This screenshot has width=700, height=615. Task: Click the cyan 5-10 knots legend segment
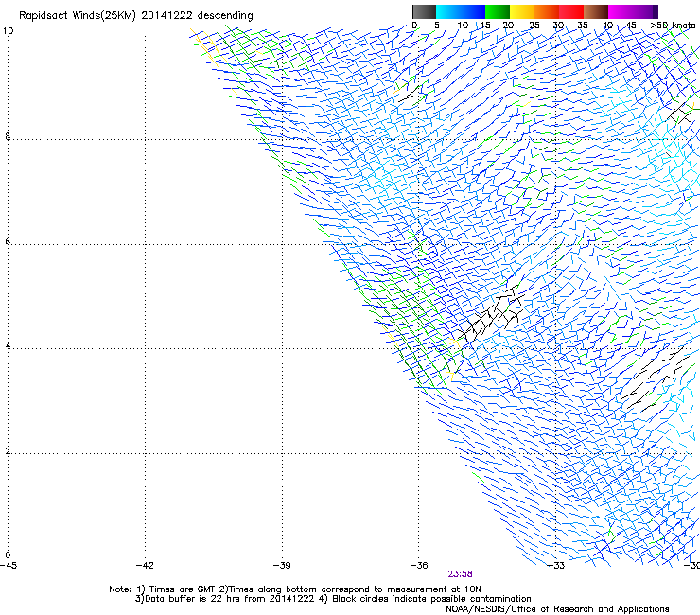point(448,11)
